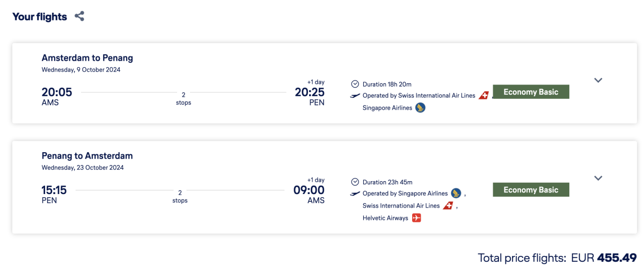Click the plane icon before Operated by Singapore Airlines
The image size is (644, 272).
tap(355, 194)
